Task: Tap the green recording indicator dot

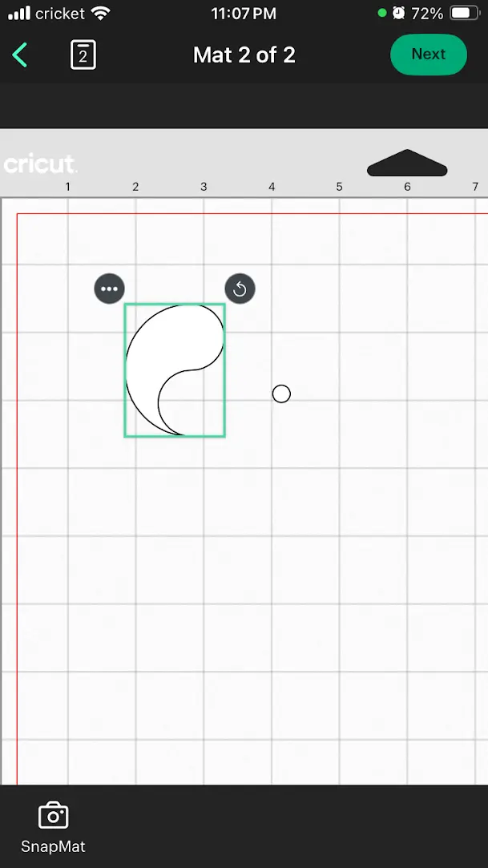Action: [x=381, y=13]
